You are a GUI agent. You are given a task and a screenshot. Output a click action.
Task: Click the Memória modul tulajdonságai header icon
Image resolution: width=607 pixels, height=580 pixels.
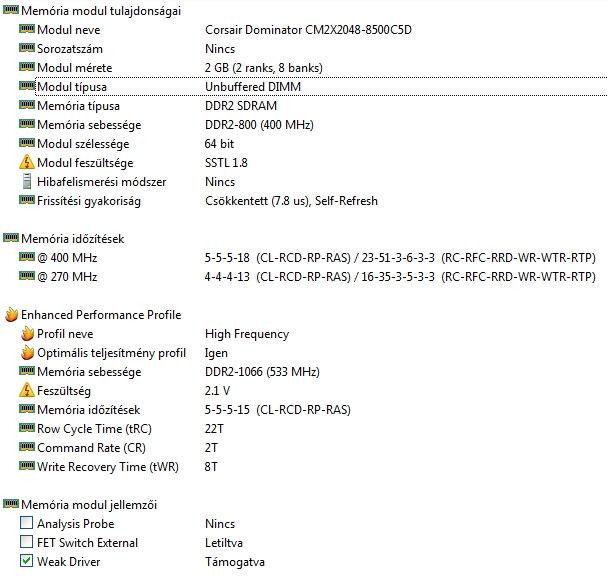click(11, 9)
